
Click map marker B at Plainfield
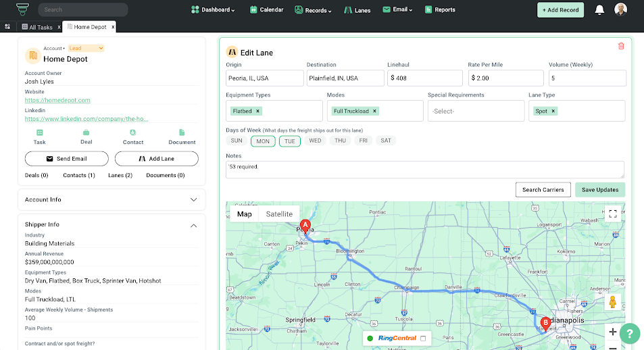point(545,324)
